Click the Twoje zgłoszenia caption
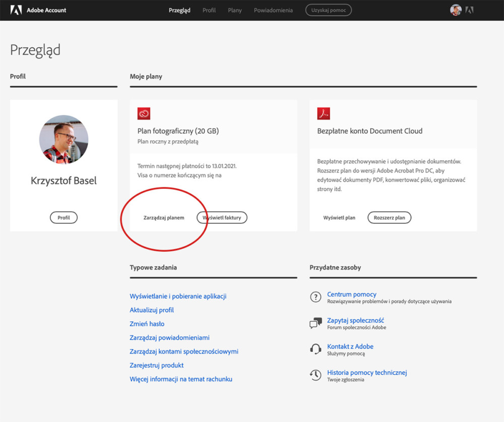Viewport: 504px width, 422px height. tap(346, 380)
